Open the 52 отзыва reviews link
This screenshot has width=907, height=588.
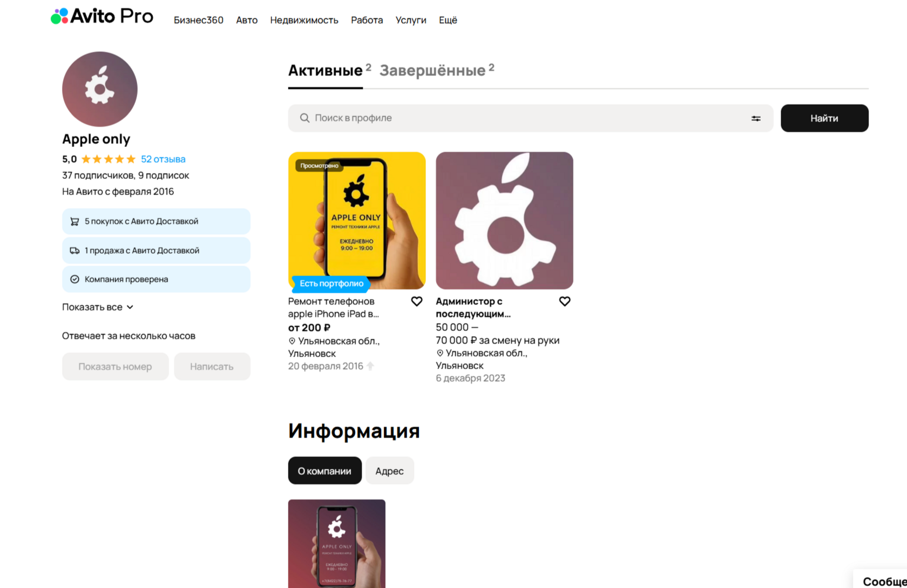(163, 159)
